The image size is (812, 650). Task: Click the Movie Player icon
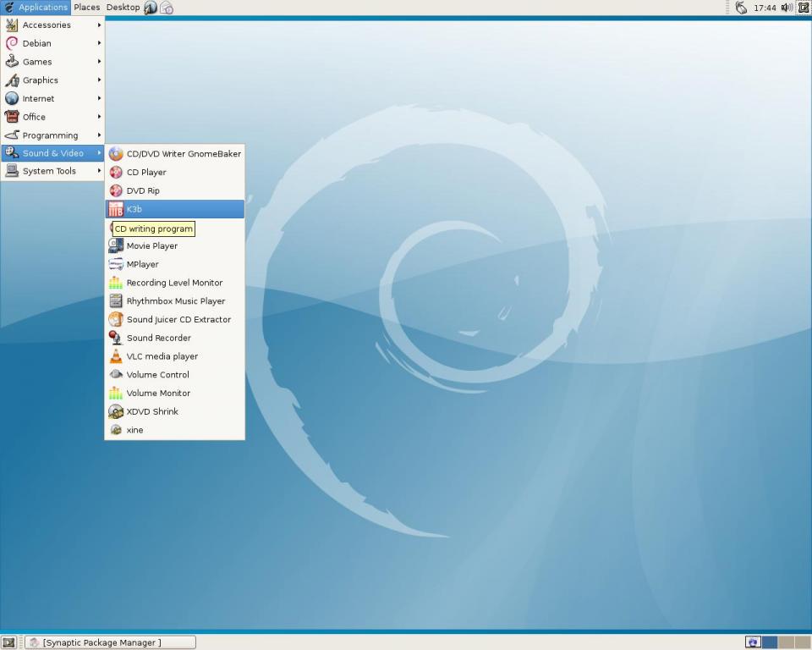[x=116, y=245]
